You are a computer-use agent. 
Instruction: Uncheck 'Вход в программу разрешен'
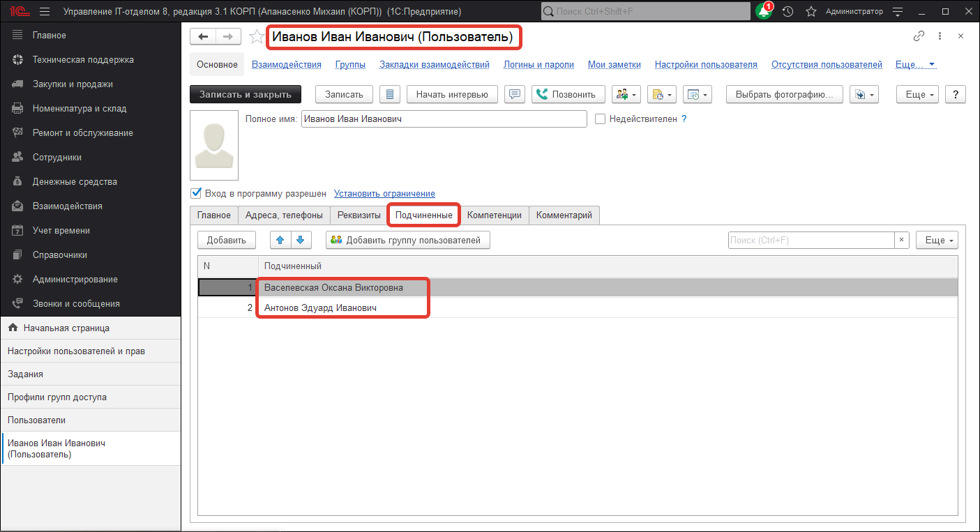[196, 193]
